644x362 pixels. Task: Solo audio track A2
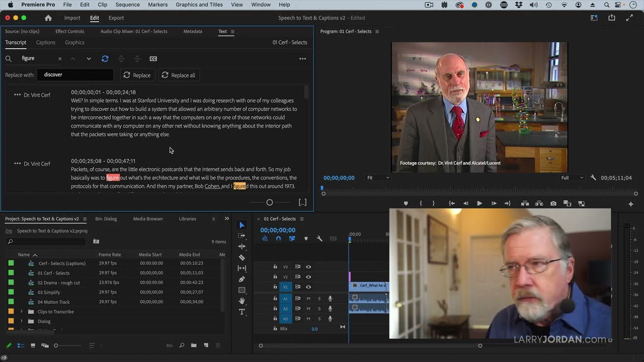(x=319, y=309)
